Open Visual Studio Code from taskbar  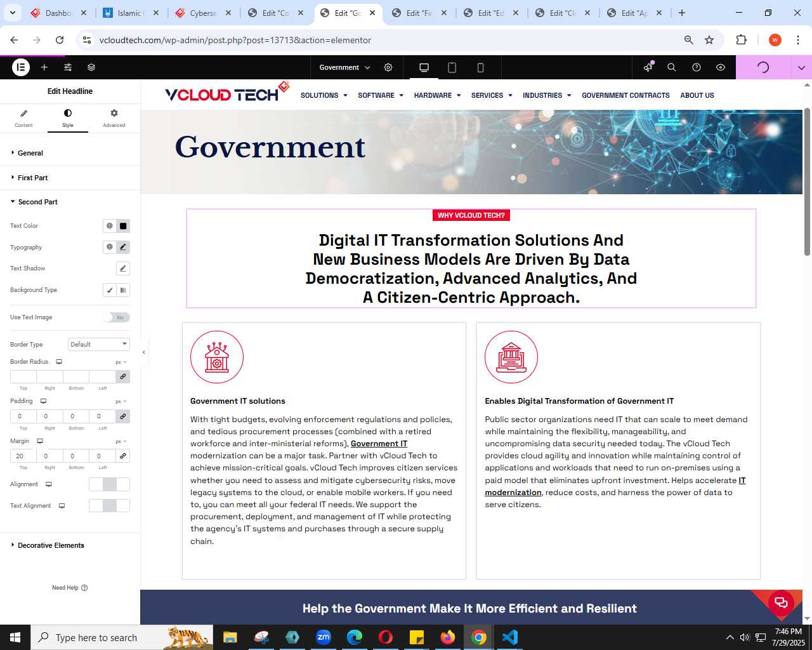pos(510,637)
